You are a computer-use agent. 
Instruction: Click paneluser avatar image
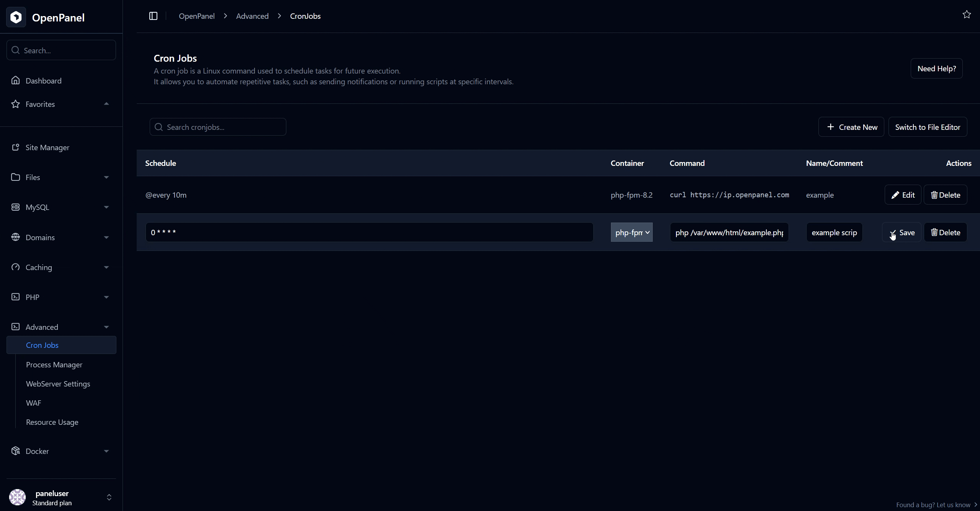(x=17, y=497)
